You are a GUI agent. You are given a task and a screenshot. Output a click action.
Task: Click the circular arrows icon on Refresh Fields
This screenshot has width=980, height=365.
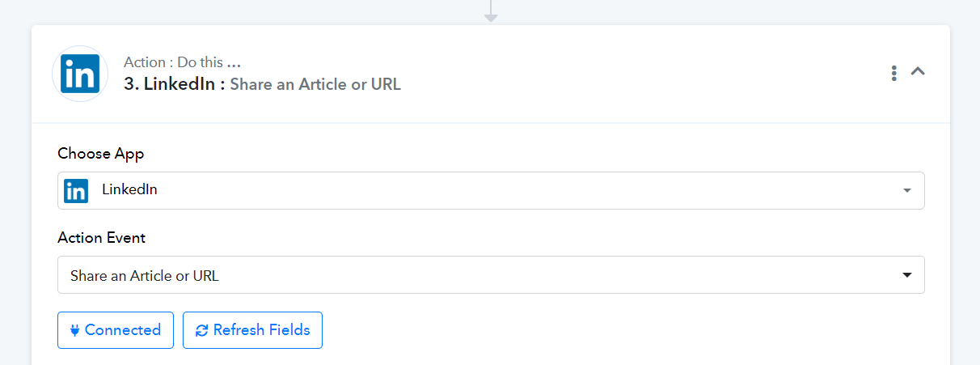202,330
